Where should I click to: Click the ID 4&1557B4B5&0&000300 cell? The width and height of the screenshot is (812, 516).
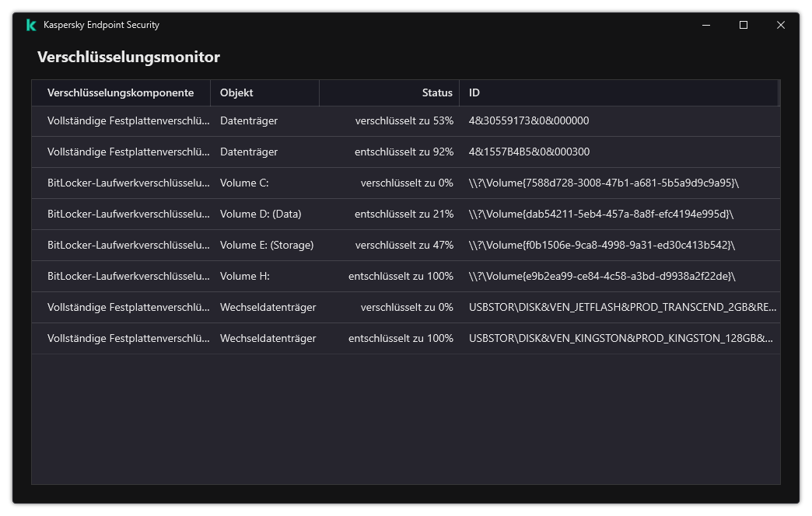pos(529,152)
